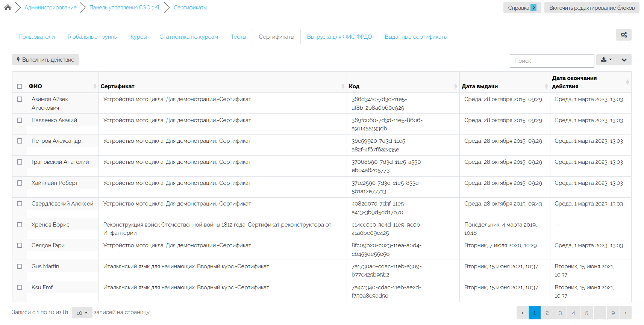Open Панель управления СЭО 3KL breadcrumb
Image resolution: width=644 pixels, height=325 pixels.
click(125, 8)
